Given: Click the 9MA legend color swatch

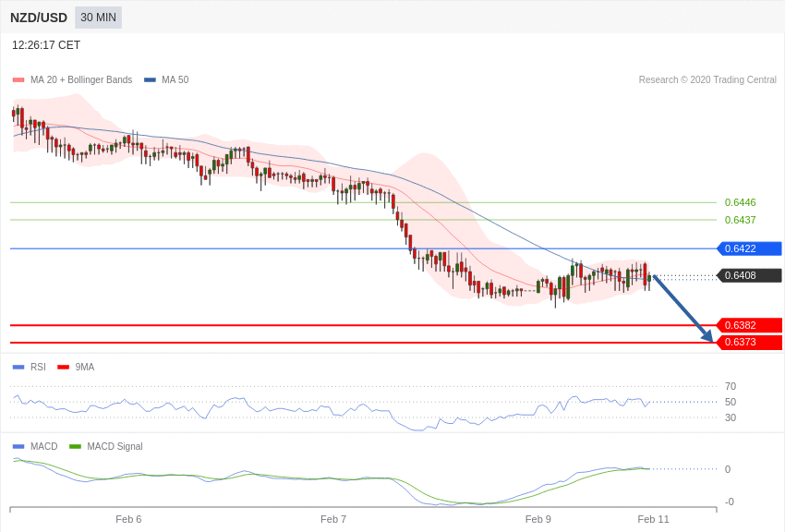Looking at the screenshot, I should (x=64, y=368).
